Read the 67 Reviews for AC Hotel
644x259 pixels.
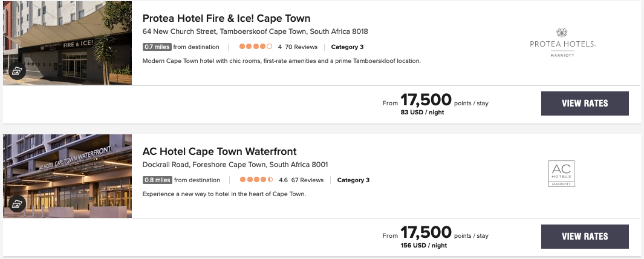[x=307, y=180]
